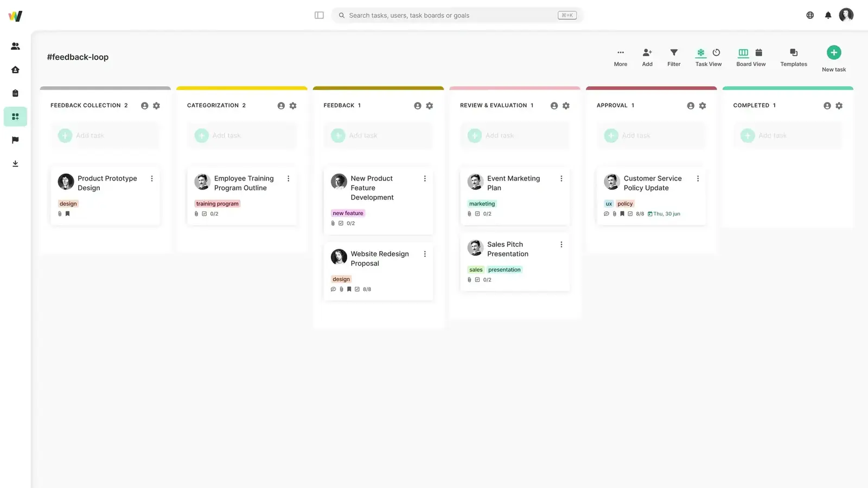
Task: Click the search tasks input field
Action: pyautogui.click(x=450, y=15)
